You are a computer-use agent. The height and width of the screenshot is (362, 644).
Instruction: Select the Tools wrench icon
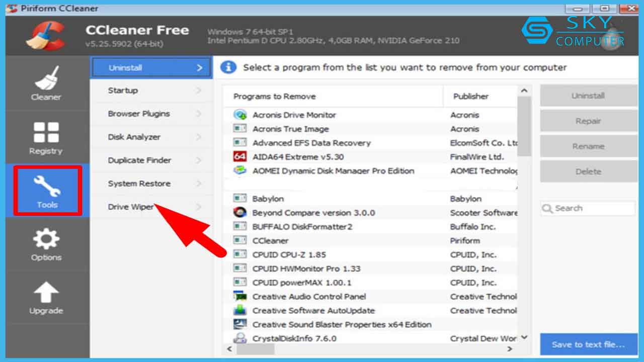tap(47, 186)
